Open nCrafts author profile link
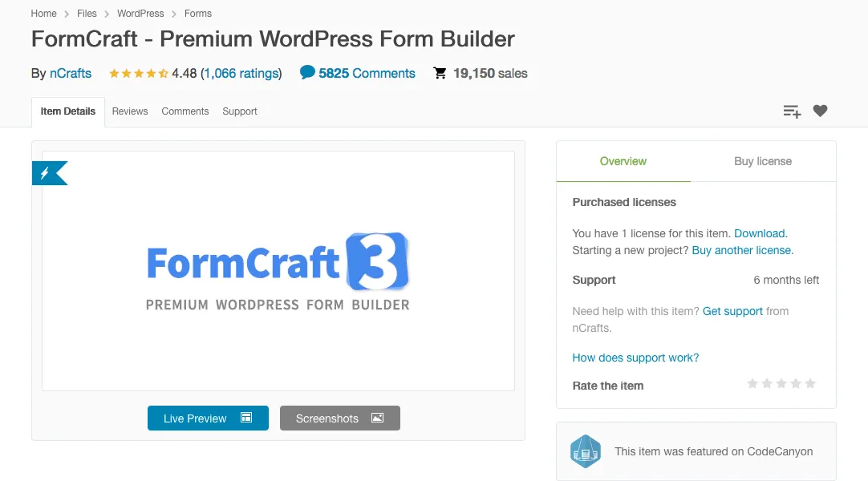 click(71, 73)
